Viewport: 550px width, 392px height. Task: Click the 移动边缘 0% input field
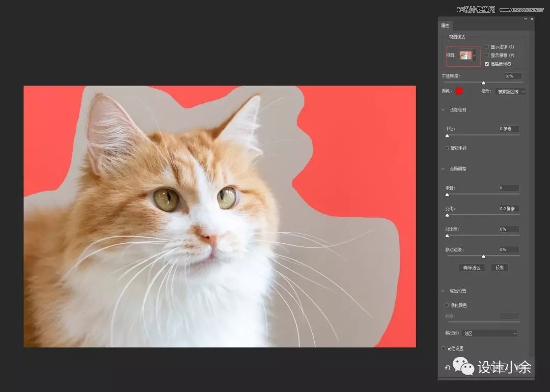[509, 249]
